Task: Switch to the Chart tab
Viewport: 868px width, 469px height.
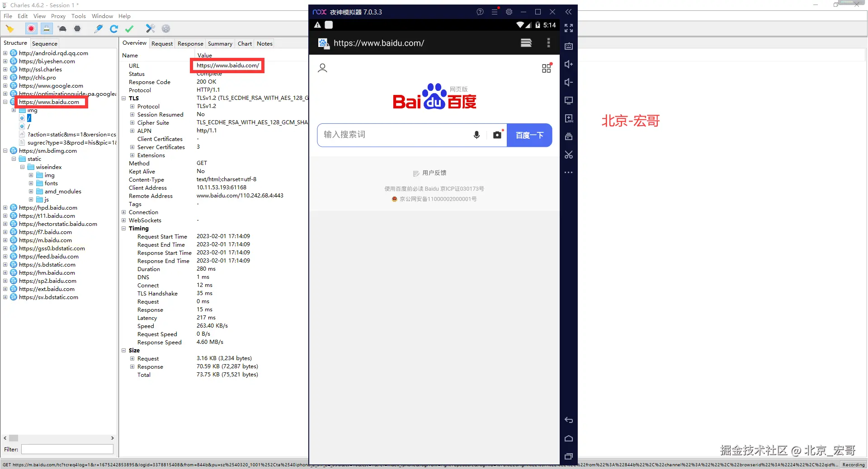Action: tap(245, 43)
